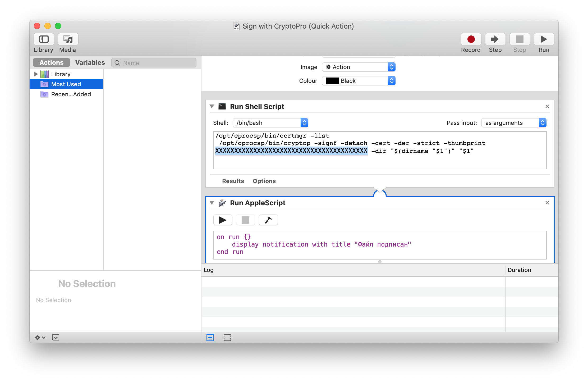Run the workflow from the toolbar
Screen dimensions: 588x382
(x=544, y=39)
